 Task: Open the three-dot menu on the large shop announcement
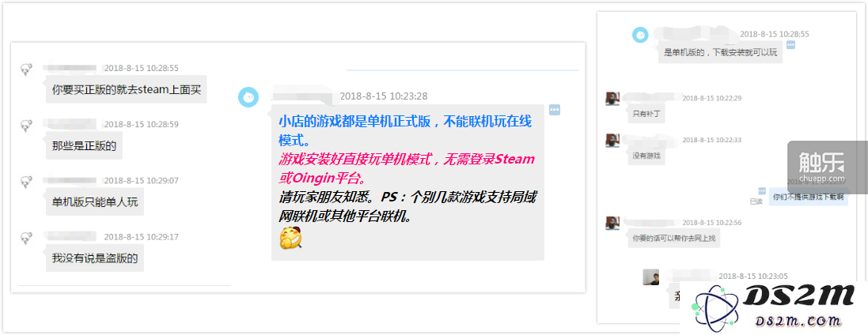coord(555,110)
